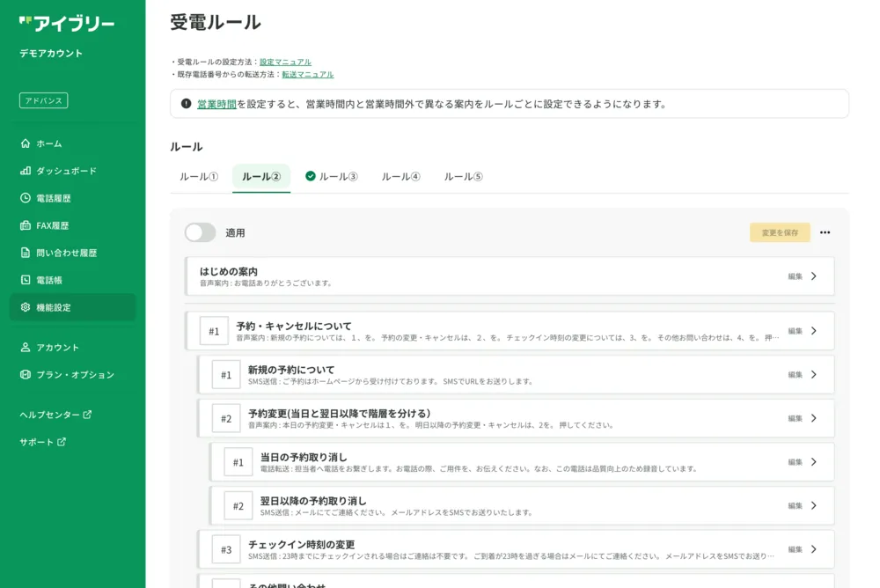This screenshot has width=880, height=588.
Task: Click the 電話帳 phonebook icon
Action: pos(26,280)
